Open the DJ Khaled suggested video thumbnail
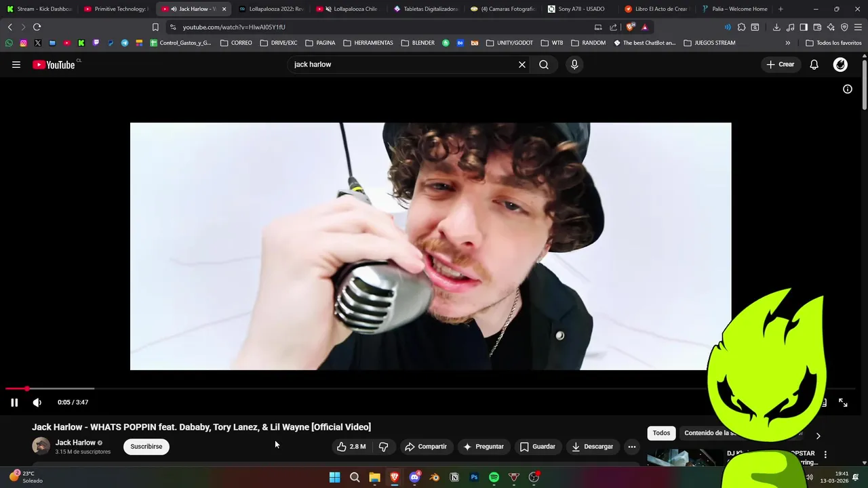 [x=684, y=458]
